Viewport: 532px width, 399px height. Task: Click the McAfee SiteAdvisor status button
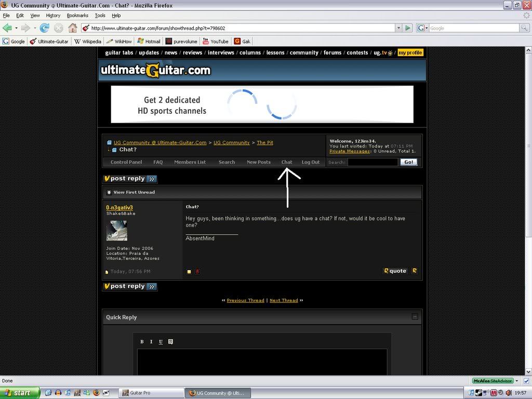click(493, 381)
